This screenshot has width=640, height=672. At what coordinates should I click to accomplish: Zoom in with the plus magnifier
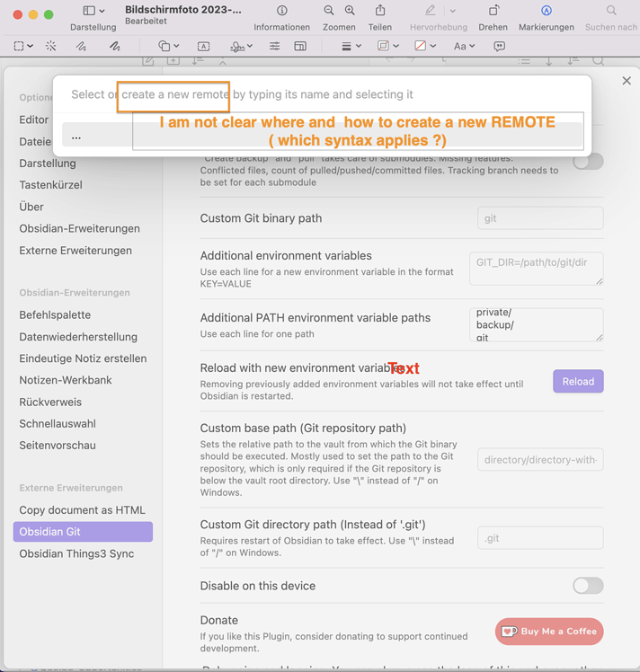point(350,11)
